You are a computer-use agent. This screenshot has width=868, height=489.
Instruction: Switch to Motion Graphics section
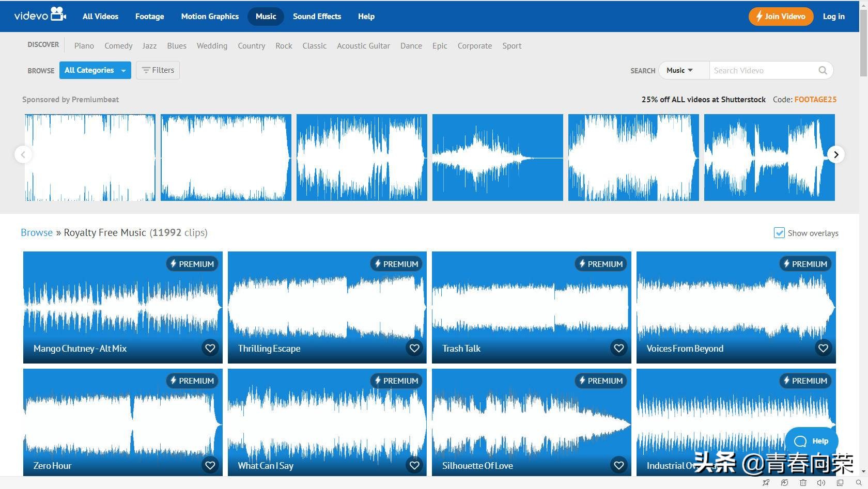click(x=210, y=17)
